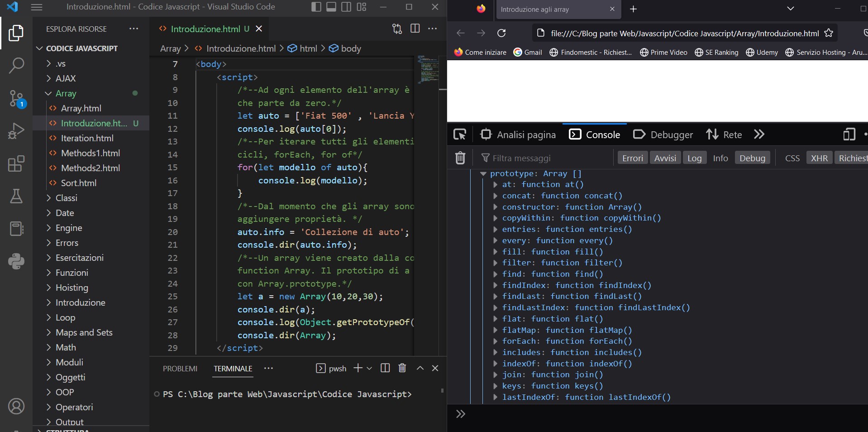Open the Search view in activity bar

pyautogui.click(x=16, y=66)
